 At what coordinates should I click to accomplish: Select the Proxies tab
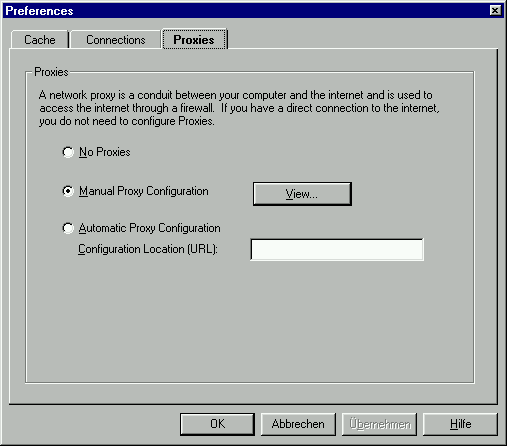194,39
